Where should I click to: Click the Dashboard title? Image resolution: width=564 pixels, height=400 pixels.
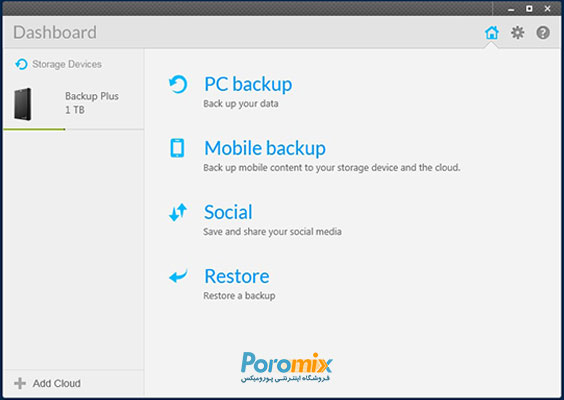coord(55,32)
